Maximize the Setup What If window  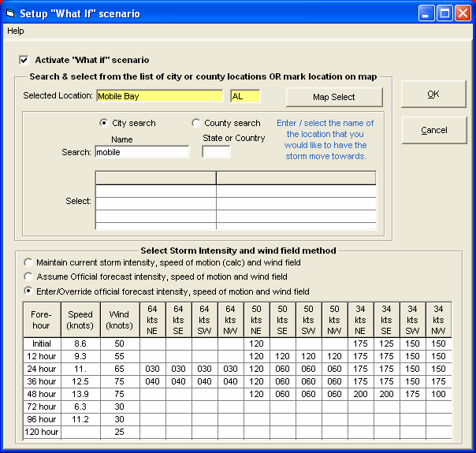pyautogui.click(x=444, y=13)
